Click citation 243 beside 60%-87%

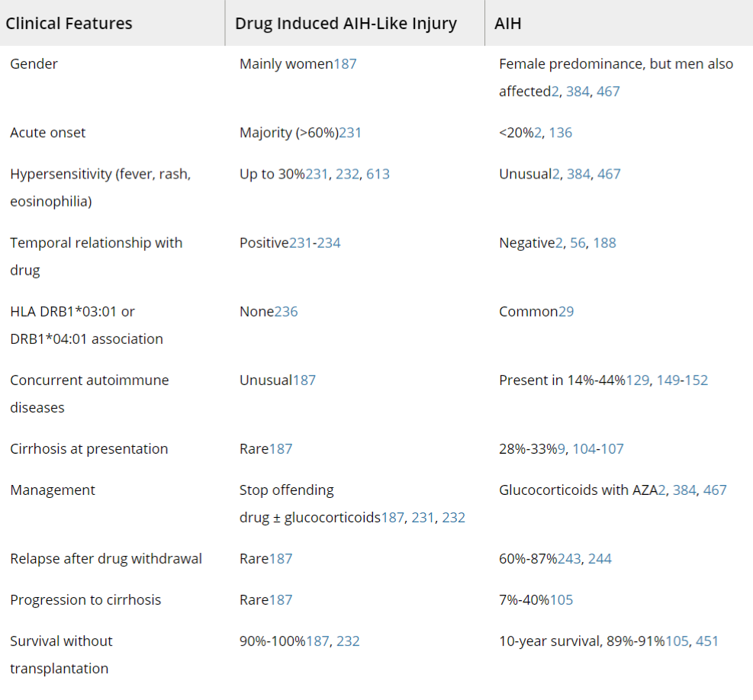tap(569, 559)
